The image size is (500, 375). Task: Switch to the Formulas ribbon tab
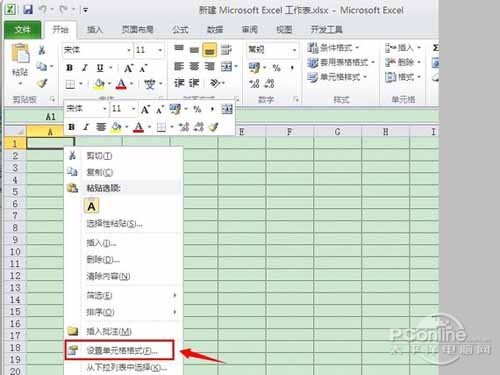(x=180, y=30)
